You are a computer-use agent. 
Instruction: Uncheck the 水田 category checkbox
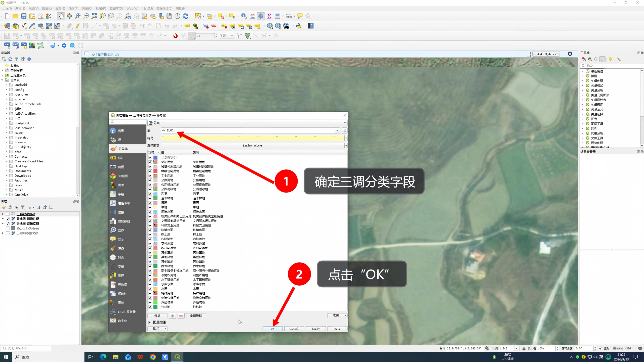tap(150, 289)
